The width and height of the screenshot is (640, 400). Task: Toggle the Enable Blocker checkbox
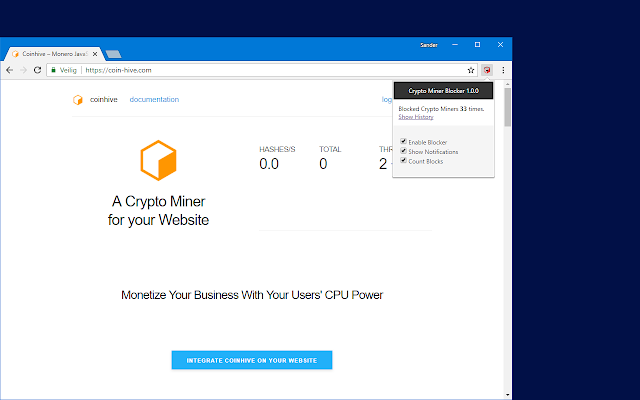[x=403, y=141]
